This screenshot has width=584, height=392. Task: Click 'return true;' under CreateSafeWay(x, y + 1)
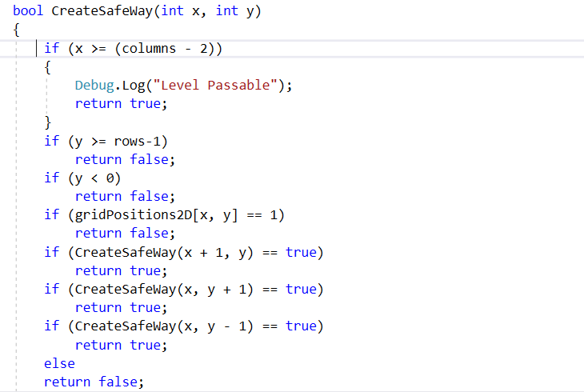[122, 308]
